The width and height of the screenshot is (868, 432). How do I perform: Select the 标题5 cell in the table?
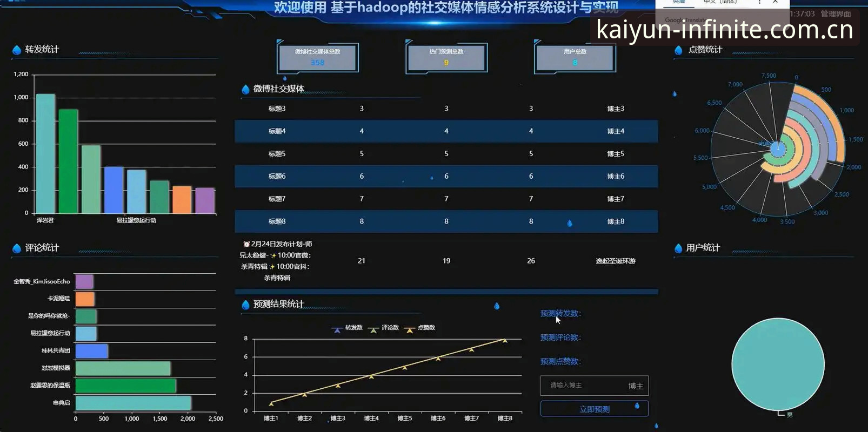pyautogui.click(x=277, y=154)
